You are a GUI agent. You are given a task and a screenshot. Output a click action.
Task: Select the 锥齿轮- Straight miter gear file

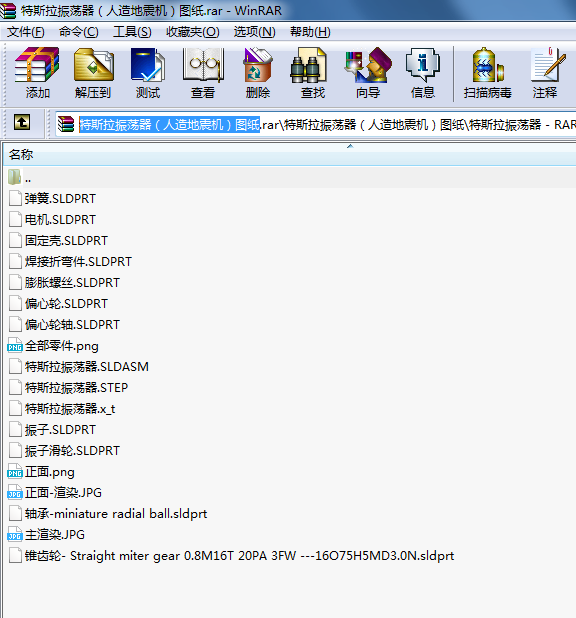(x=239, y=556)
